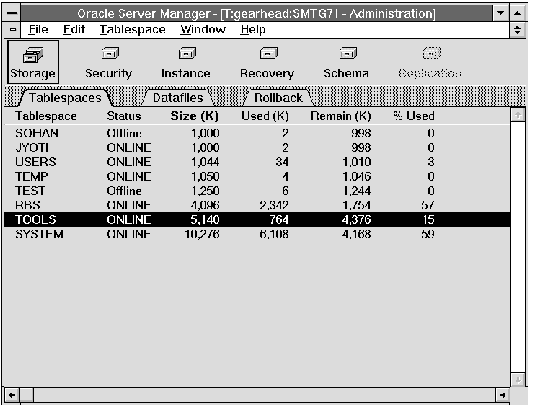Viewport: 536px width, 409px height.
Task: Click the vertical scrollbar up arrow
Action: pos(518,115)
